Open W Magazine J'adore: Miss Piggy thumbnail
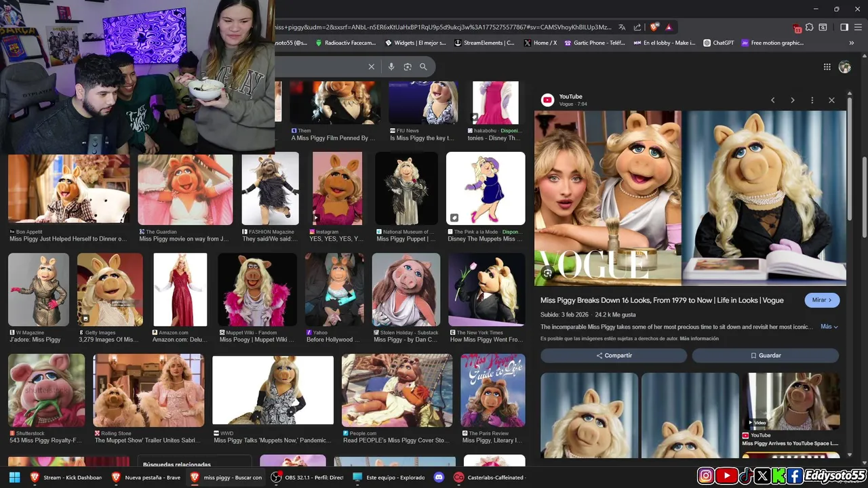This screenshot has height=488, width=868. pyautogui.click(x=39, y=289)
